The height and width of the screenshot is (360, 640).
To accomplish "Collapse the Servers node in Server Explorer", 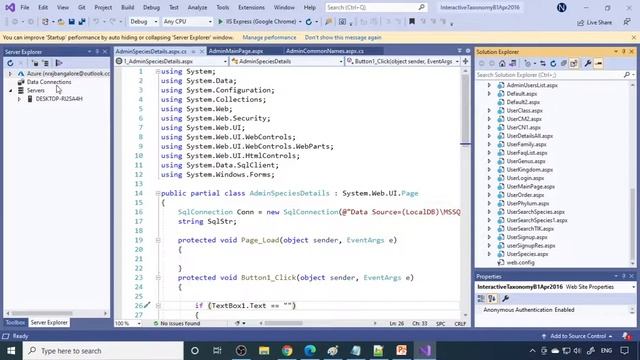I will [10, 91].
